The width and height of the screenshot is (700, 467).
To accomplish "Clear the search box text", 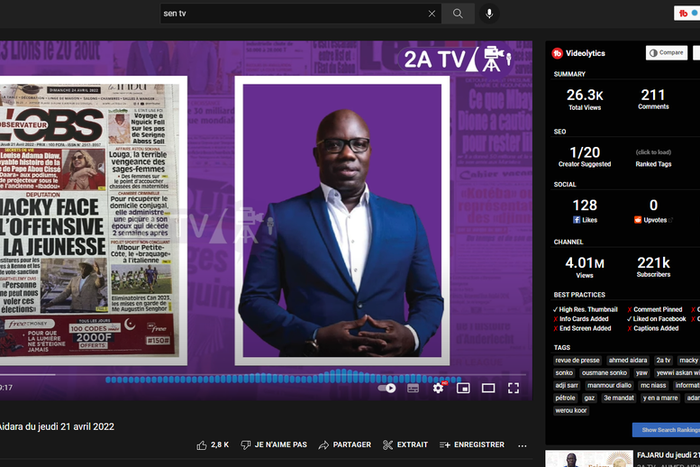I will coord(432,14).
